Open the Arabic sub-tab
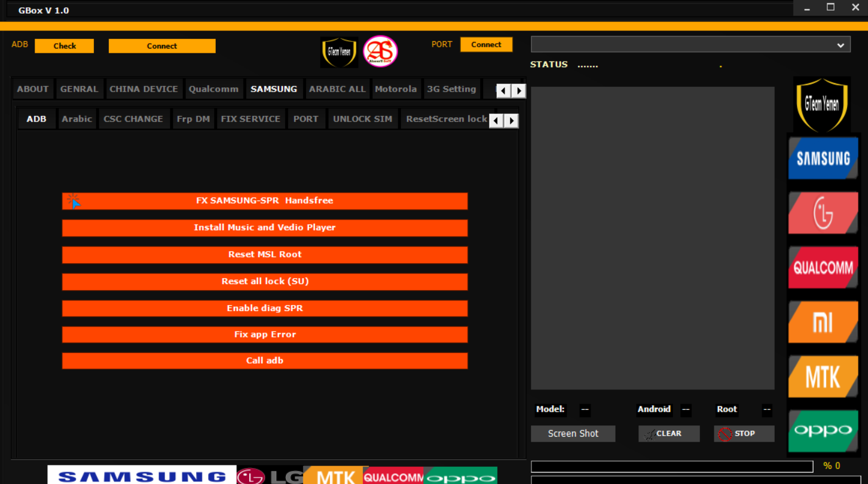868x484 pixels. (77, 119)
